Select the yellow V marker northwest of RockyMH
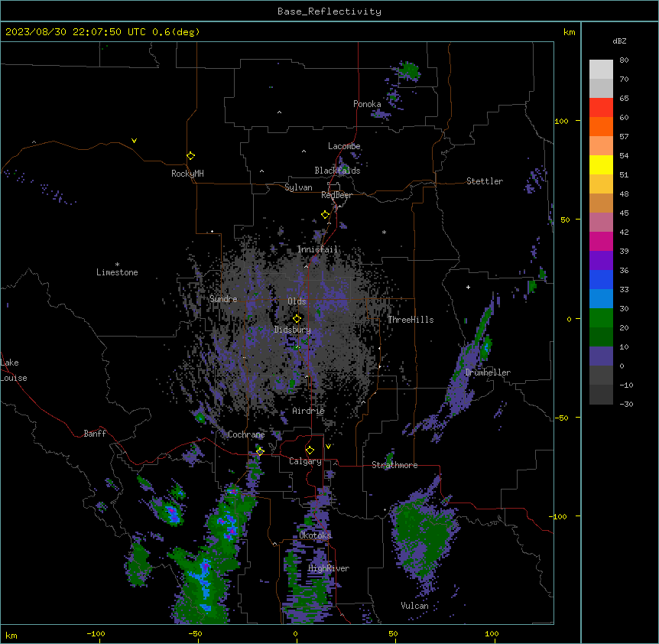This screenshot has height=644, width=659. point(134,141)
